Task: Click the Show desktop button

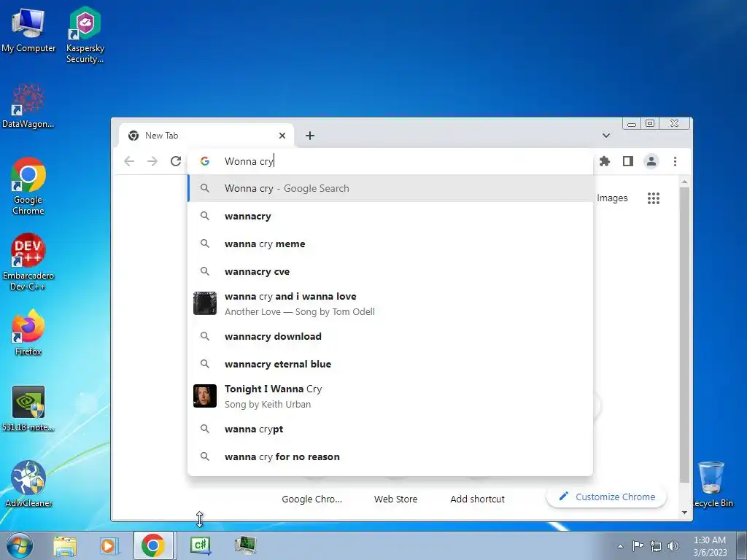Action: click(x=742, y=546)
